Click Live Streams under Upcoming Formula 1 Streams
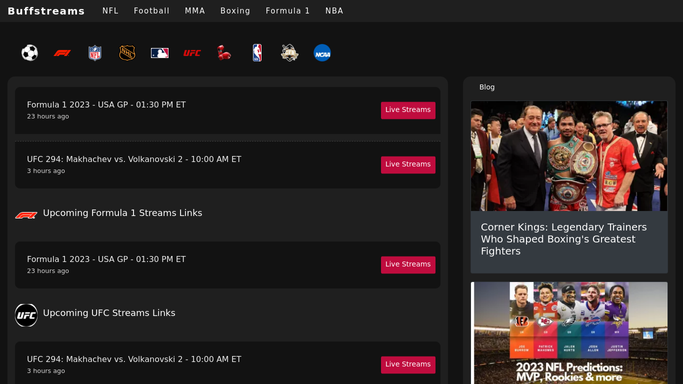 408,265
